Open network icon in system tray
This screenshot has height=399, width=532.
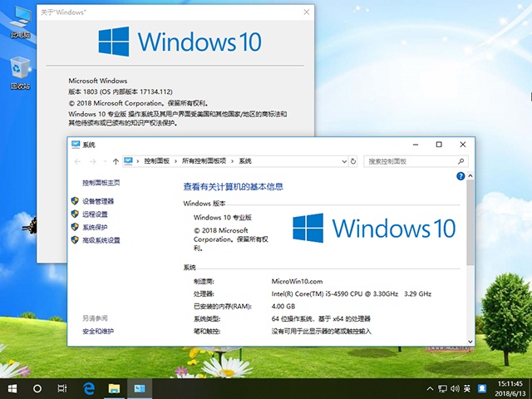click(442, 388)
